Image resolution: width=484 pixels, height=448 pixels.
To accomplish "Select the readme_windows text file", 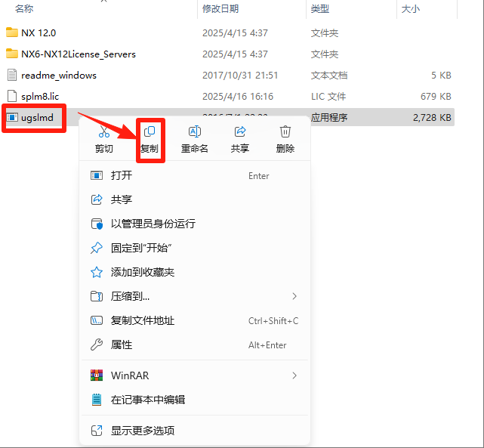I will coord(58,76).
